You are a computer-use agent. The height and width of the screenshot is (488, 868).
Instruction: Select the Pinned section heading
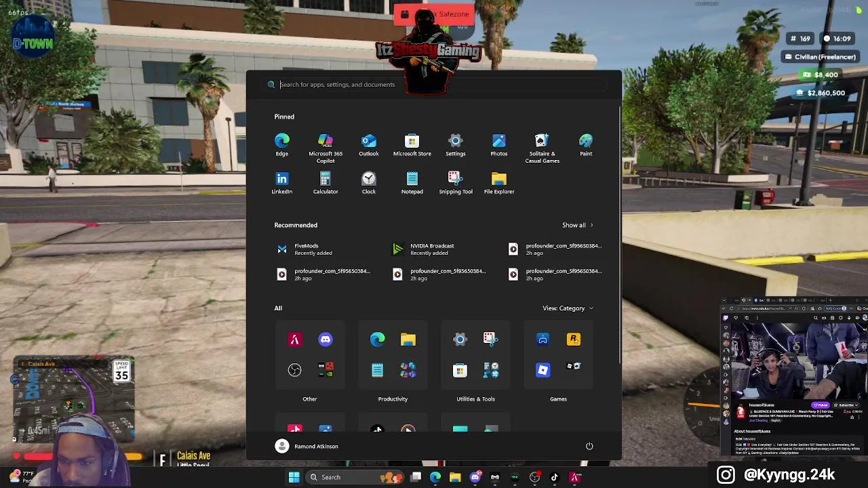(284, 117)
